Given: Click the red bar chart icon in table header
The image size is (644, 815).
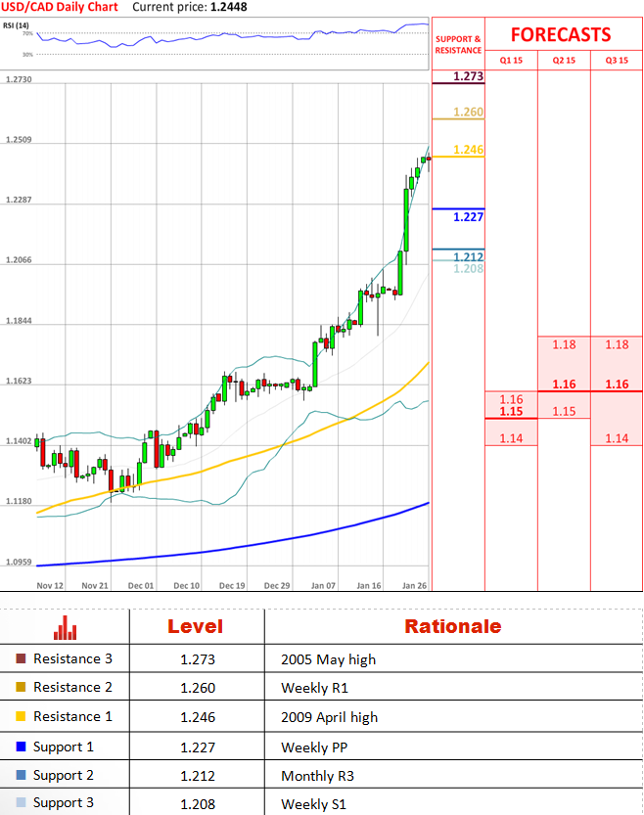Looking at the screenshot, I should pos(65,627).
